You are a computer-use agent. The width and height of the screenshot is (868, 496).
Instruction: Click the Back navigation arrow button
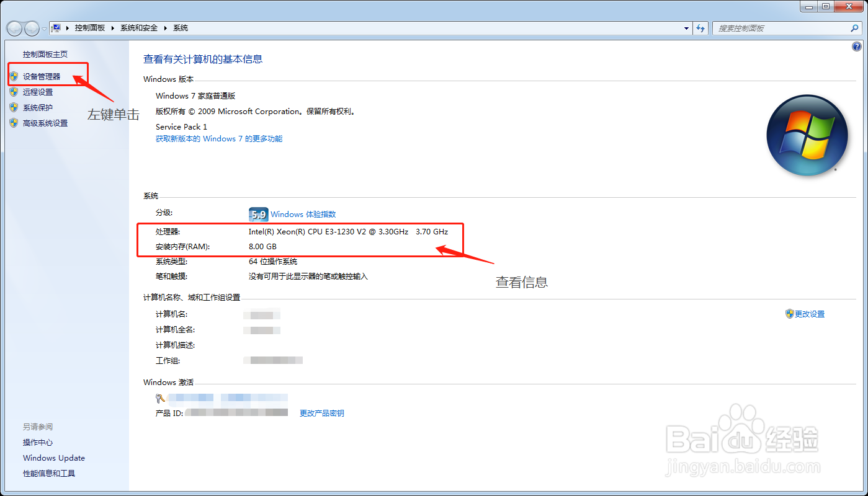pyautogui.click(x=14, y=28)
